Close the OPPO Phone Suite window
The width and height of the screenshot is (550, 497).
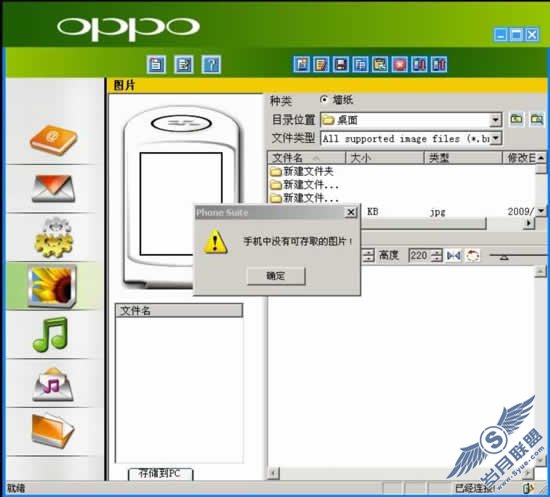tap(532, 35)
